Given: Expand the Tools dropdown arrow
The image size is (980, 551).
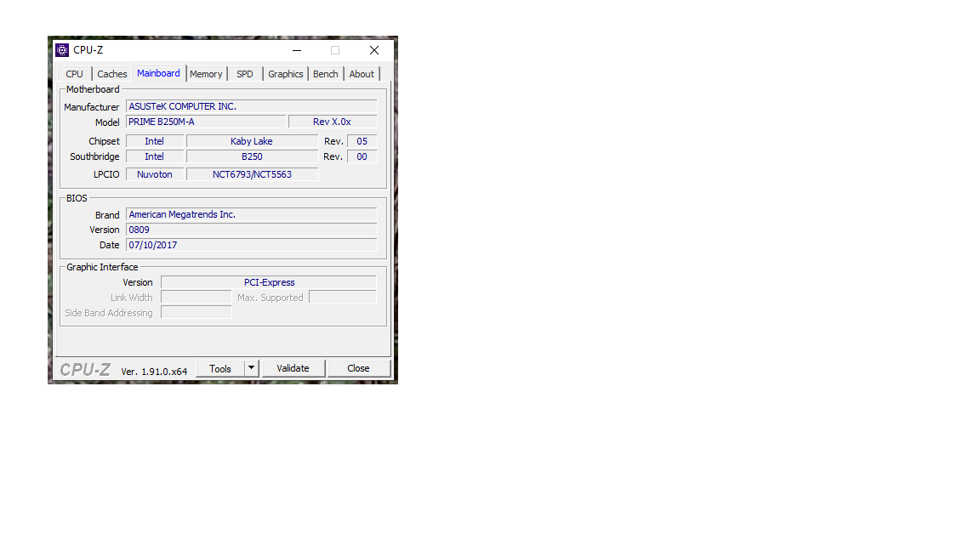Looking at the screenshot, I should [x=251, y=368].
